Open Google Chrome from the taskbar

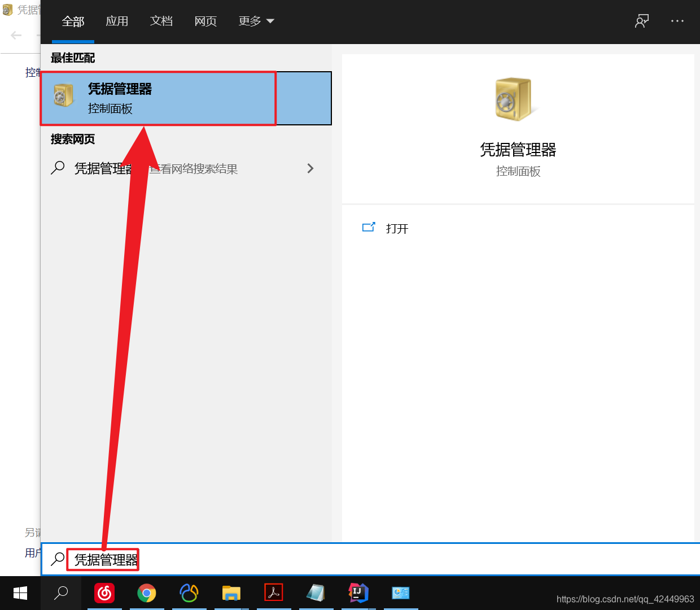(147, 593)
